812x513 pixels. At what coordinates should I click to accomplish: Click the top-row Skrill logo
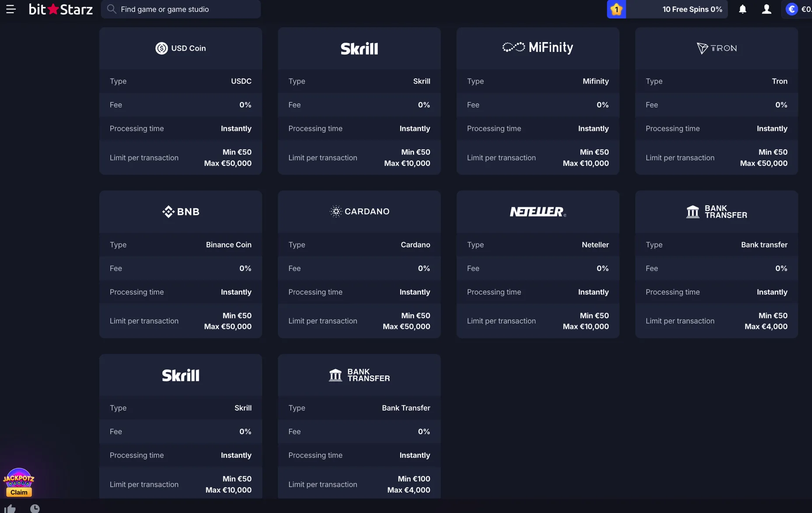coord(359,48)
